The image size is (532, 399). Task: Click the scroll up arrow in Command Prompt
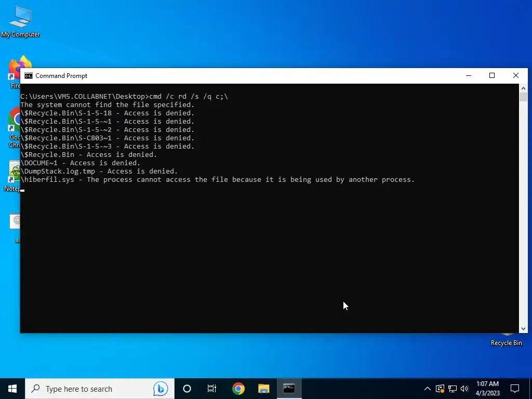pyautogui.click(x=523, y=88)
